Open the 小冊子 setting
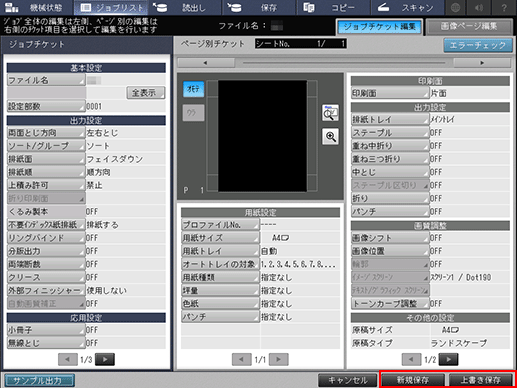Image resolution: width=517 pixels, height=388 pixels. [46, 330]
